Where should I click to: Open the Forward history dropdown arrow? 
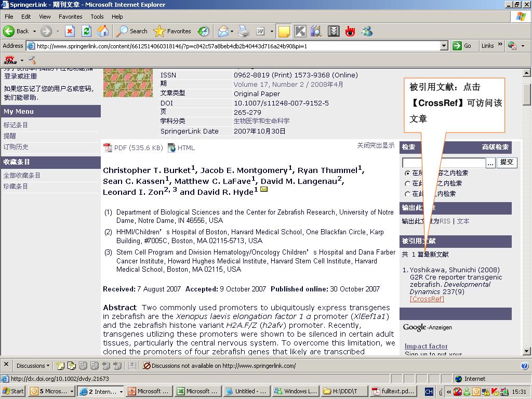[x=58, y=31]
